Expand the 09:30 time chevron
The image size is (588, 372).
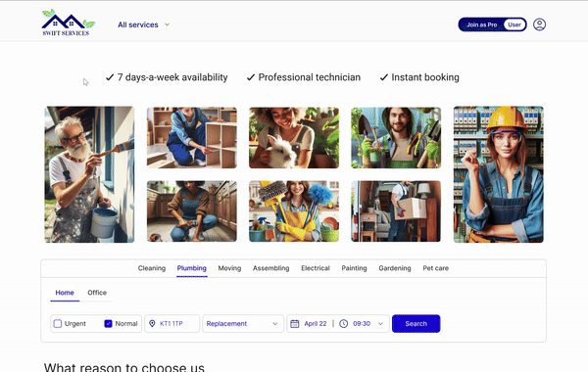coord(380,324)
